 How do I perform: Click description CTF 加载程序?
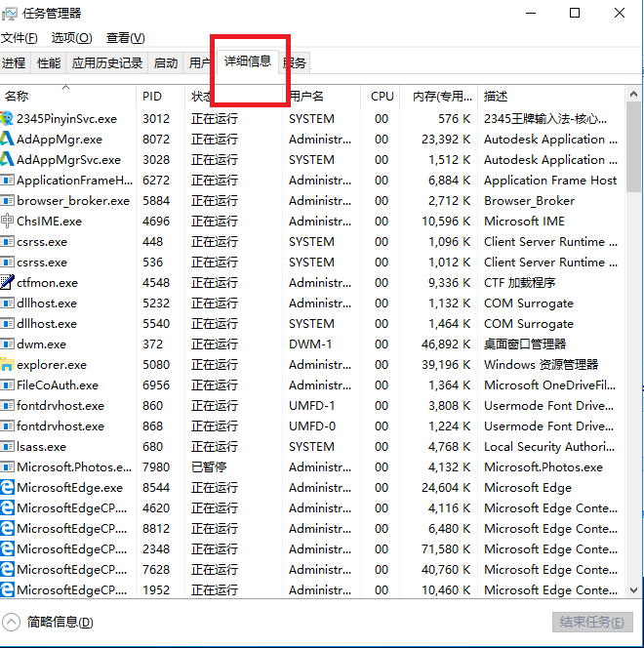[x=519, y=283]
